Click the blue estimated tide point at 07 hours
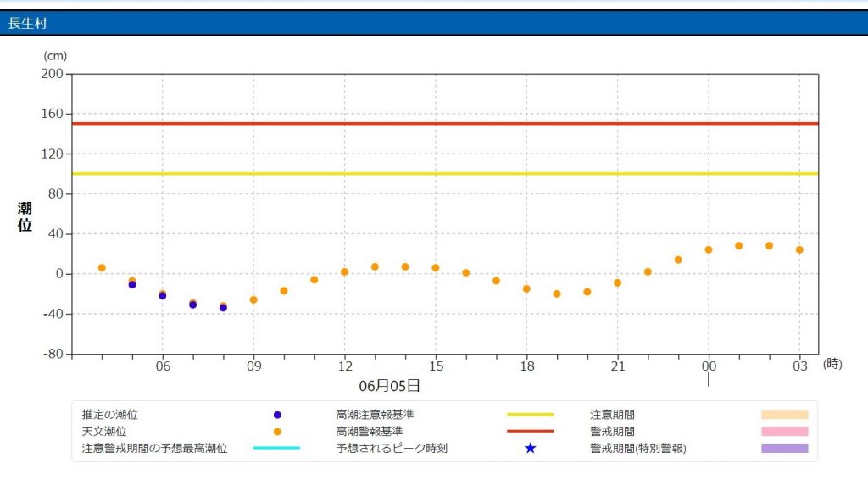 pos(192,305)
